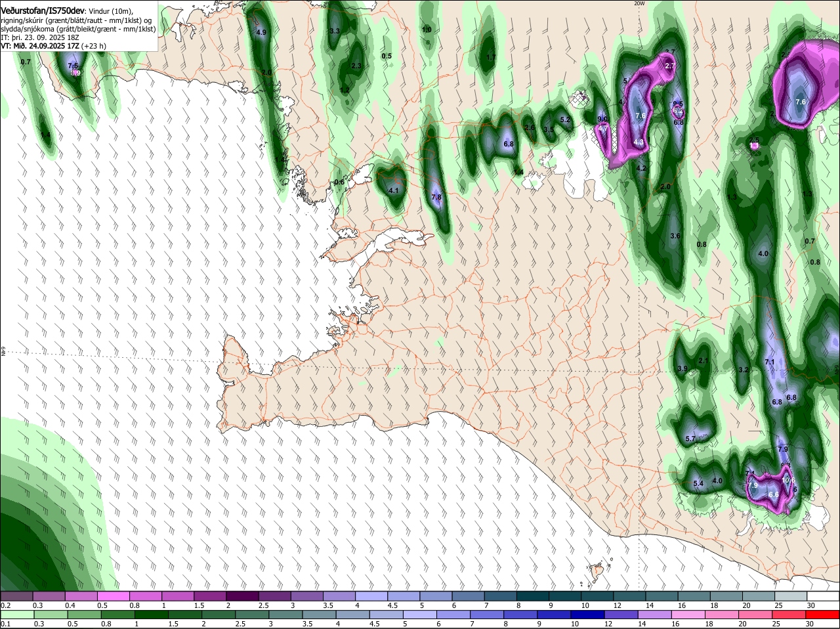
Task: Click the 1.0 precipitation value on the map
Action: tap(427, 30)
